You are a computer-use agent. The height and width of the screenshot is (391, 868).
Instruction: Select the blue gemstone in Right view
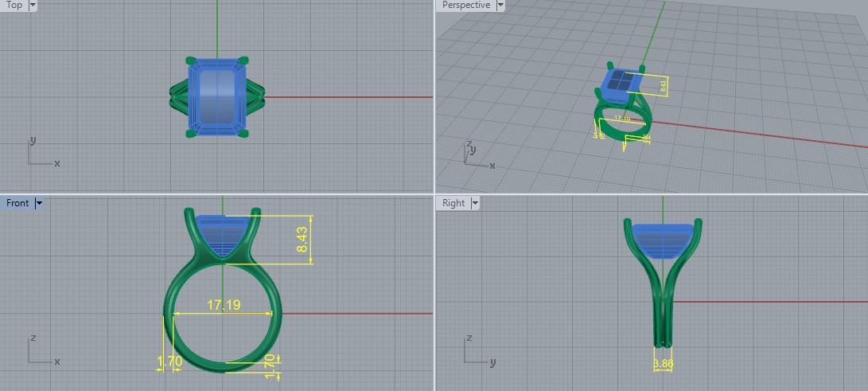pyautogui.click(x=663, y=241)
